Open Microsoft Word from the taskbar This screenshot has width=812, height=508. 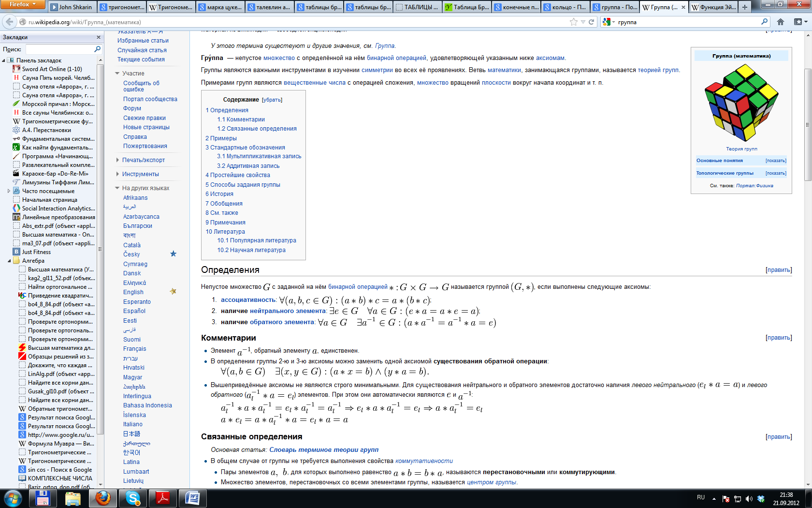click(193, 498)
